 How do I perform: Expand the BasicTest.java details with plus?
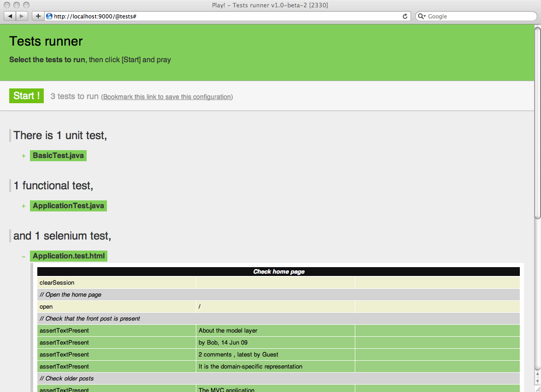[x=24, y=156]
